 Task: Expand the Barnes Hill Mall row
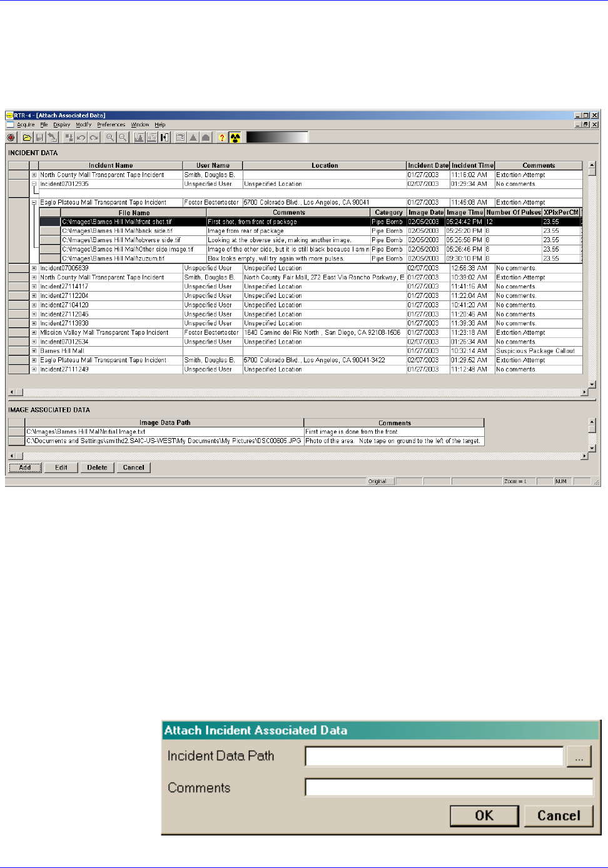tap(34, 351)
